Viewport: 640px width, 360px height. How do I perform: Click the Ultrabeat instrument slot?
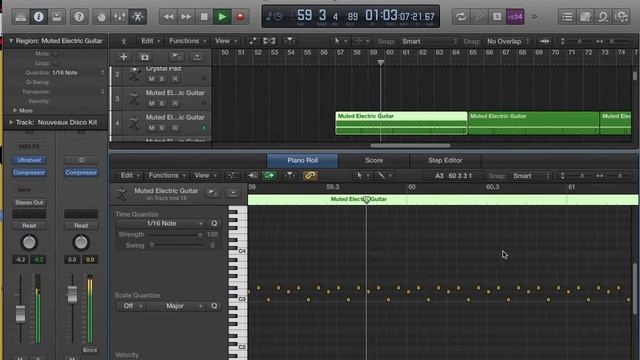point(29,160)
